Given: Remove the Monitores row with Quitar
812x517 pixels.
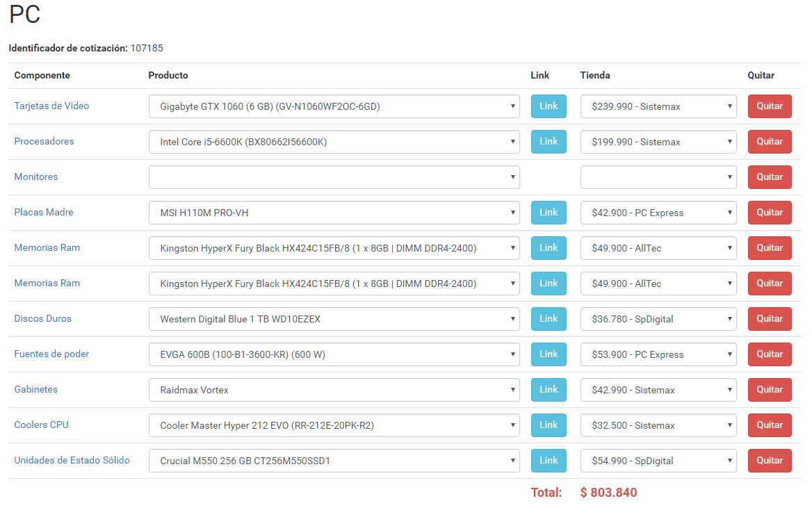Looking at the screenshot, I should [x=770, y=177].
